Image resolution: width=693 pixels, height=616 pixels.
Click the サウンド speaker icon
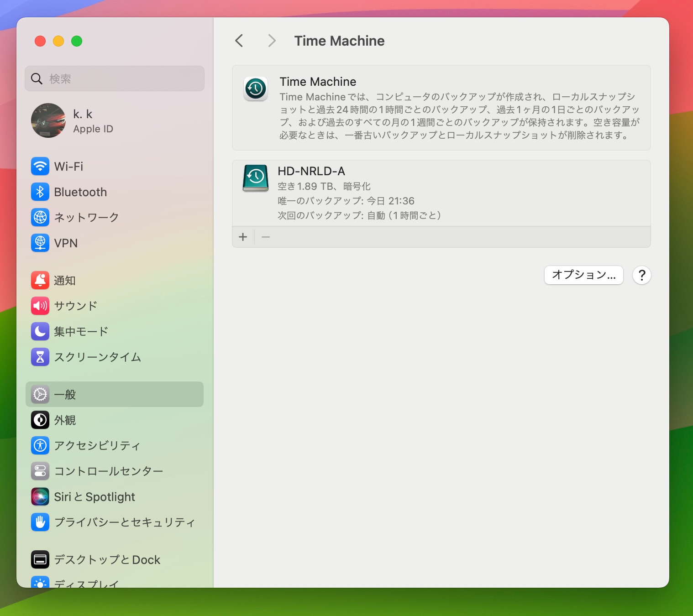40,306
